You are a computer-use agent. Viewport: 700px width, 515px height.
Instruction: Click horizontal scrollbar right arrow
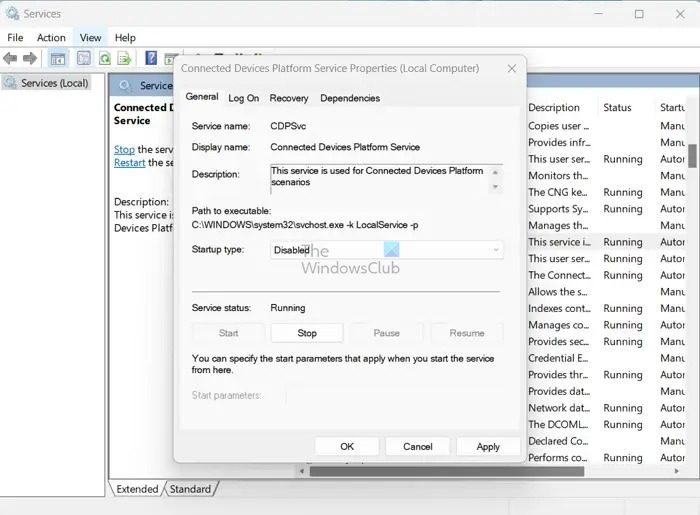pos(677,471)
